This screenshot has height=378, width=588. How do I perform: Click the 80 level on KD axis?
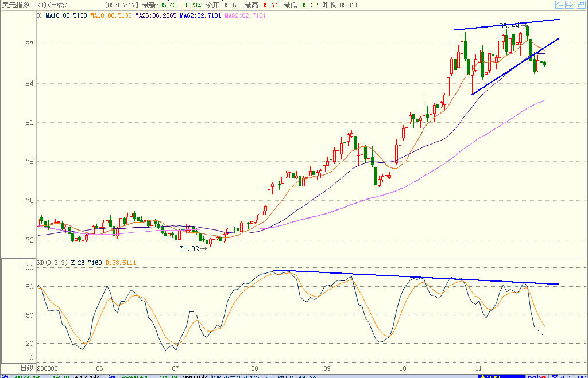click(x=29, y=287)
